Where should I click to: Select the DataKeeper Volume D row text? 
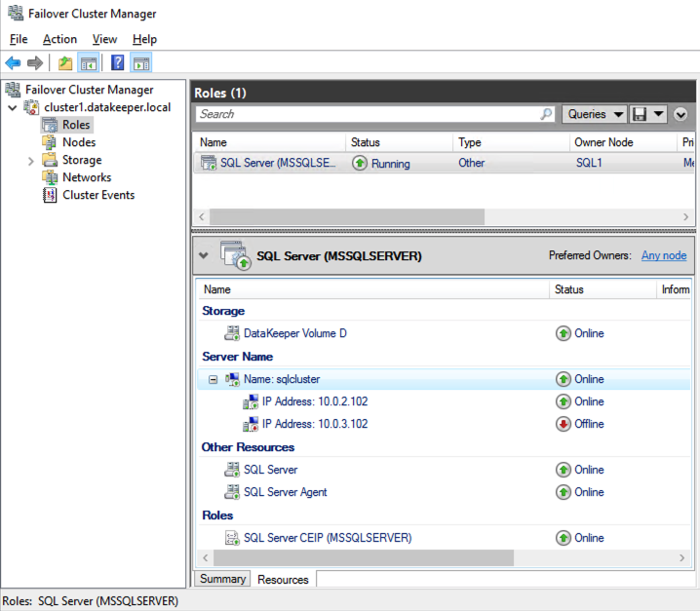pos(295,333)
